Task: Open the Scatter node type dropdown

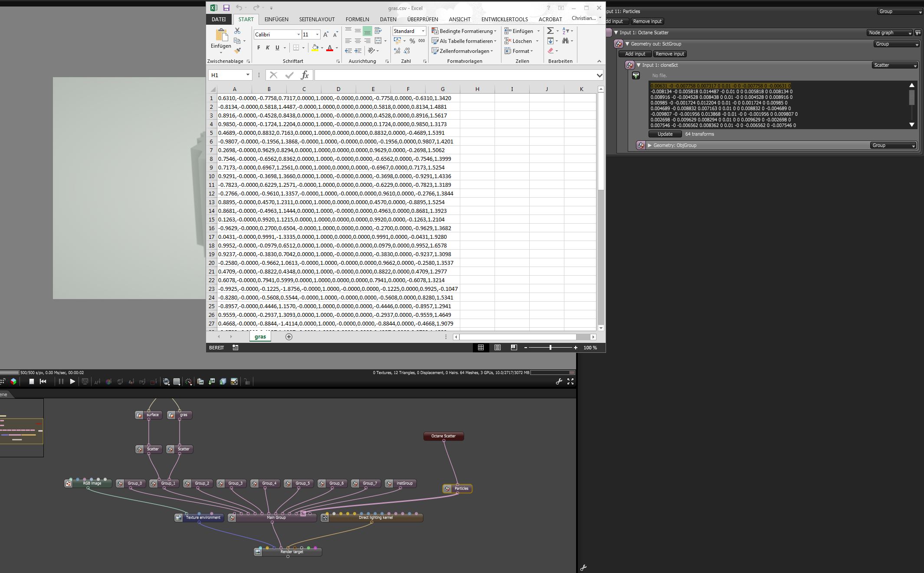Action: [x=895, y=65]
